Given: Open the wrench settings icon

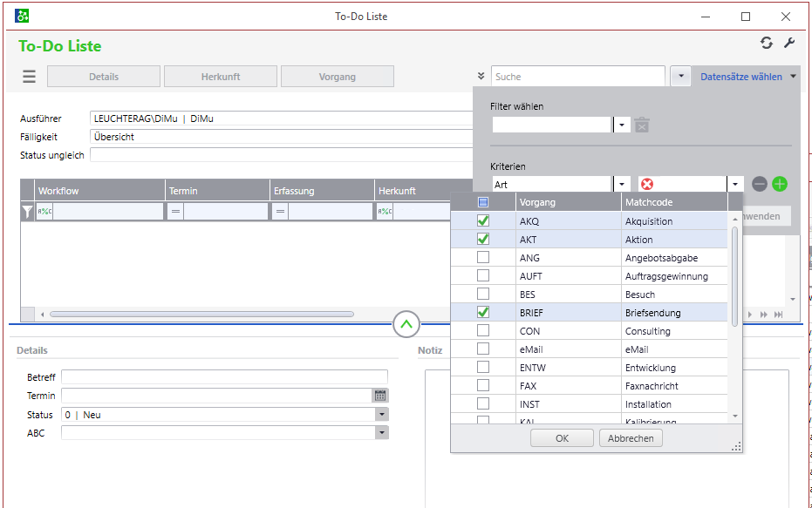Looking at the screenshot, I should coord(789,43).
